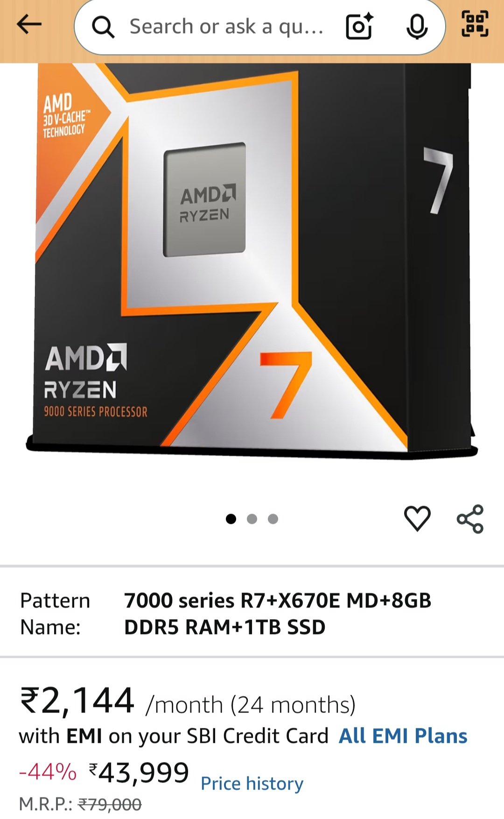Tap the -44% discount label
The width and height of the screenshot is (504, 819).
point(48,772)
